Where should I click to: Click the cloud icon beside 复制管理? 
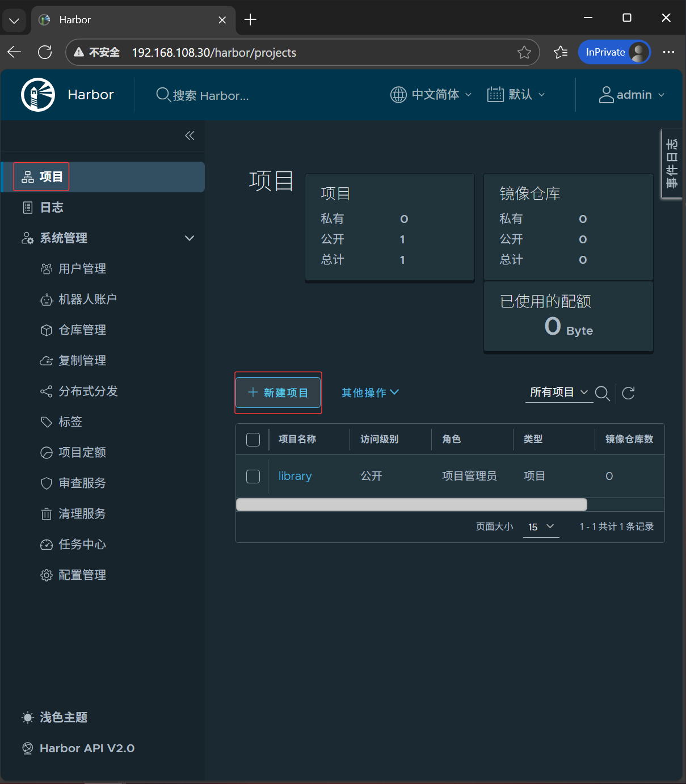pos(47,361)
